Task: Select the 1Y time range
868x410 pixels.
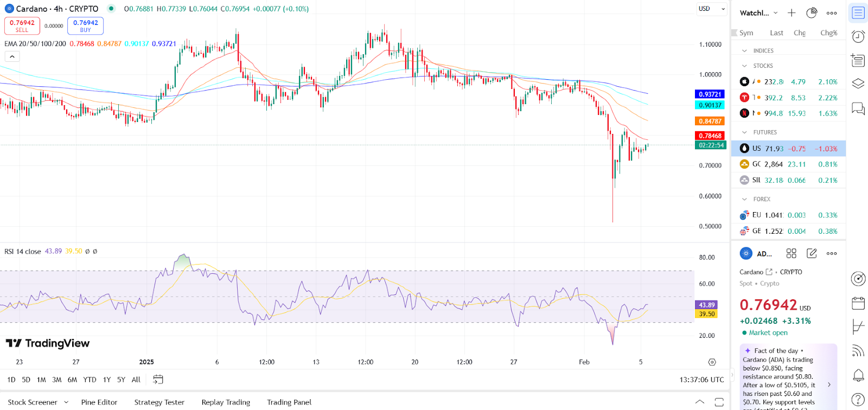Action: point(107,380)
